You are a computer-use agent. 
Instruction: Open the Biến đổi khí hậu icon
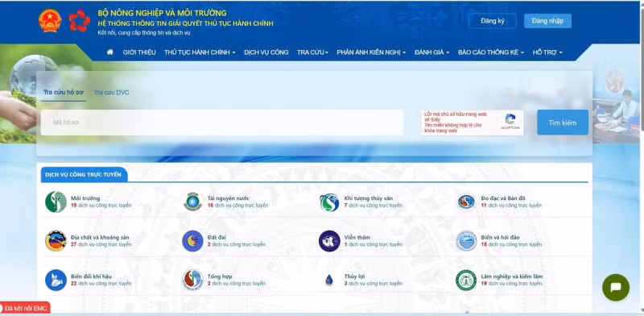pyautogui.click(x=56, y=280)
